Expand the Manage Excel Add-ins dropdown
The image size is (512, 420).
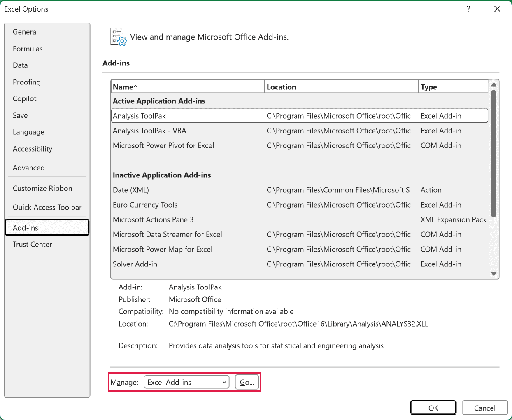coord(186,382)
